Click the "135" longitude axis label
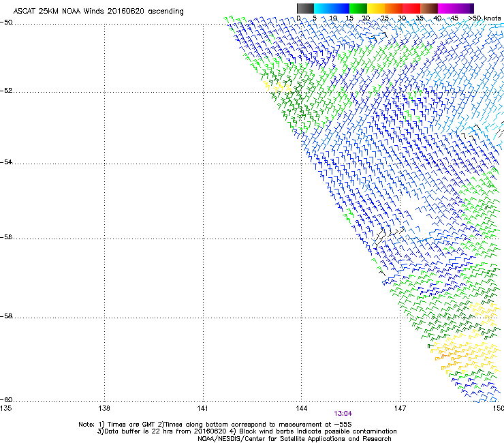The image size is (504, 443). (5, 408)
